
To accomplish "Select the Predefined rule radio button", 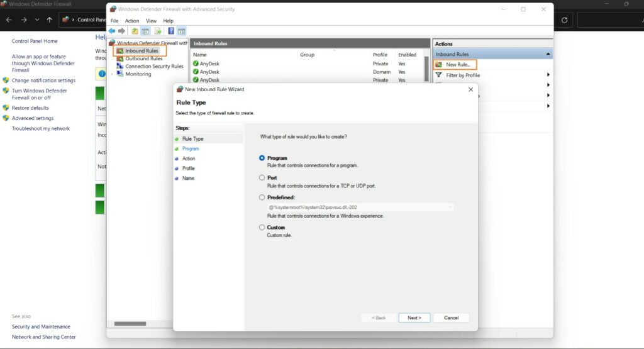I will point(262,197).
